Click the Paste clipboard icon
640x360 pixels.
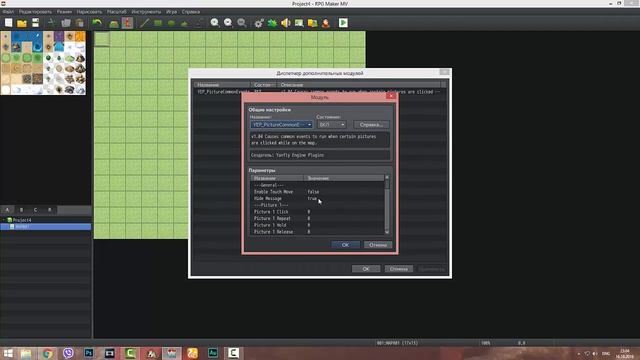80,23
